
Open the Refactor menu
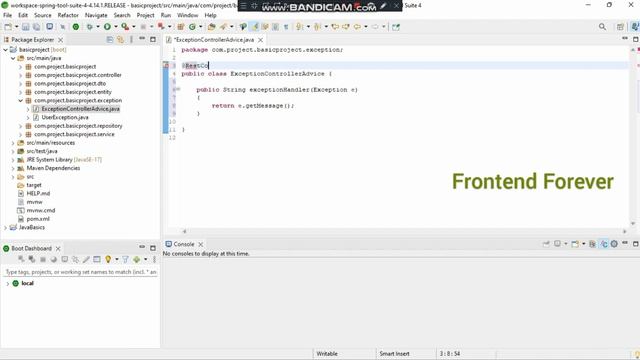point(68,15)
